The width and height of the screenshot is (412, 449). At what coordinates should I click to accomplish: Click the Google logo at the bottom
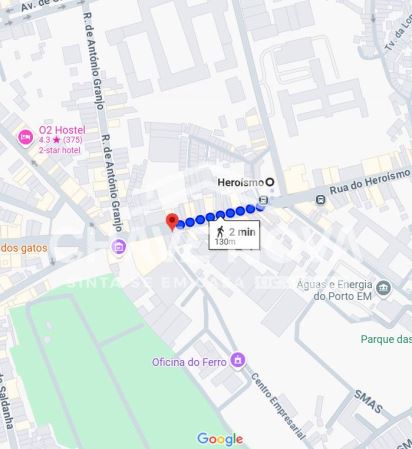pos(220,439)
